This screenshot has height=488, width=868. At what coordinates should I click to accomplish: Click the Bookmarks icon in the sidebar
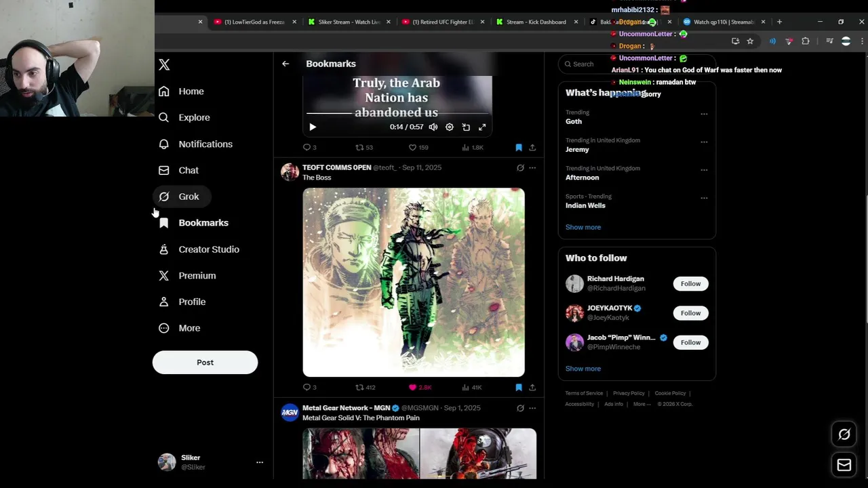(x=163, y=223)
